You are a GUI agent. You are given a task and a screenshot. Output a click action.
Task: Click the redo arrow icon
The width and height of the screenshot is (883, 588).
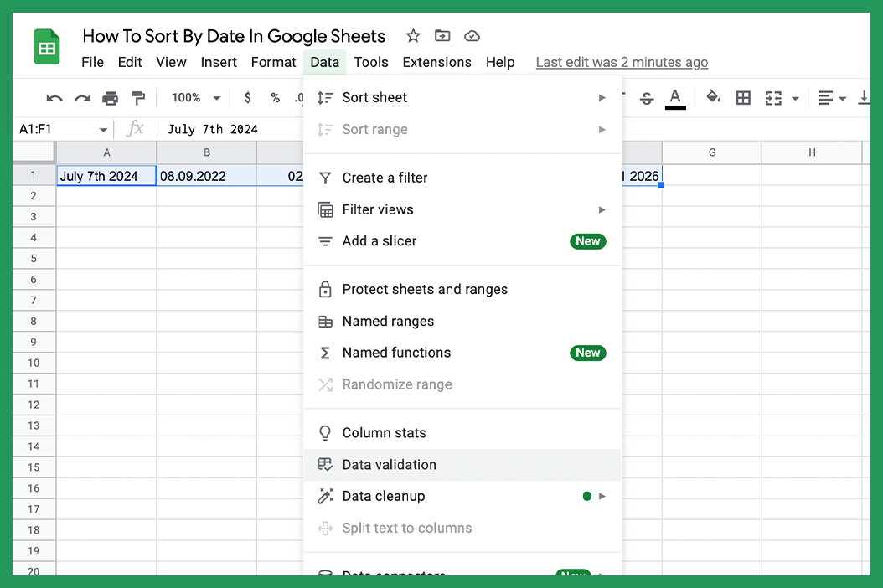[83, 99]
